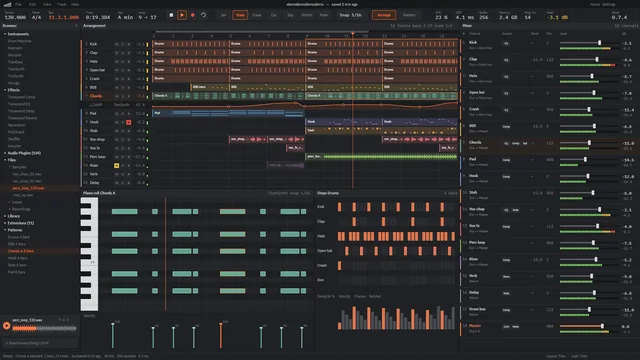Show the Ratchet lane in Step Drums
Screen dimensions: 640x360
click(375, 296)
